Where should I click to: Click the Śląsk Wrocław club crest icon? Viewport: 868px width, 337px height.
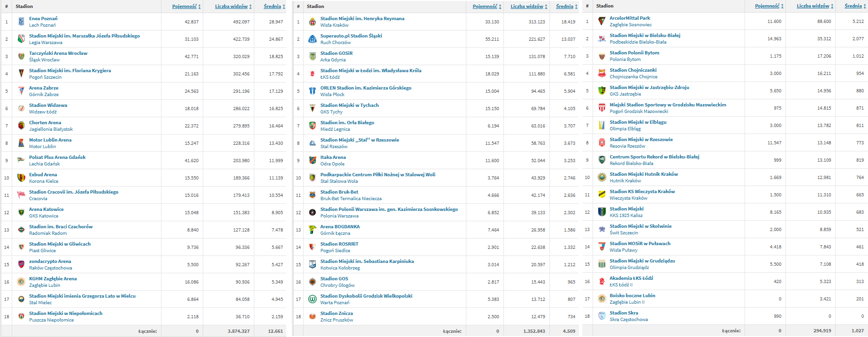tap(21, 56)
